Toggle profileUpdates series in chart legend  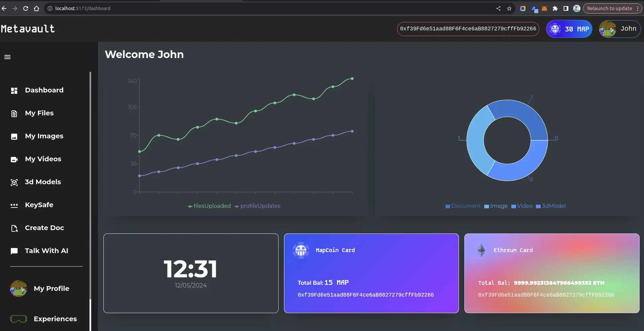click(x=257, y=206)
